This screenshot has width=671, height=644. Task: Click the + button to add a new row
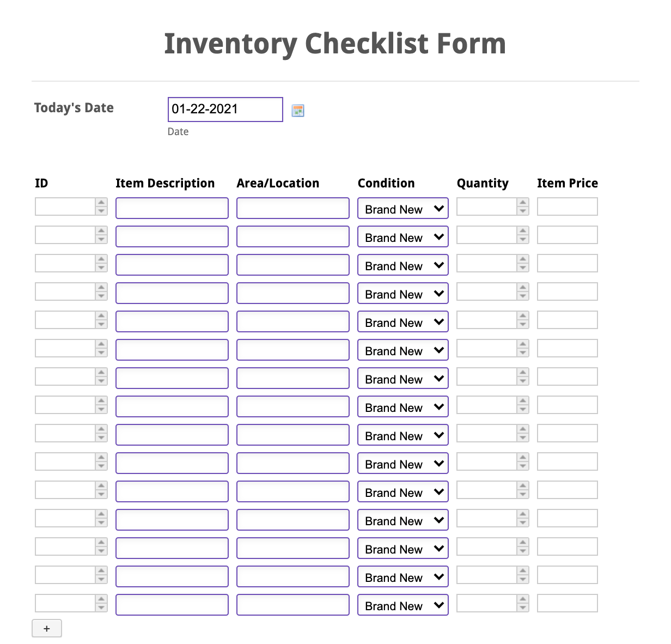[x=47, y=628]
